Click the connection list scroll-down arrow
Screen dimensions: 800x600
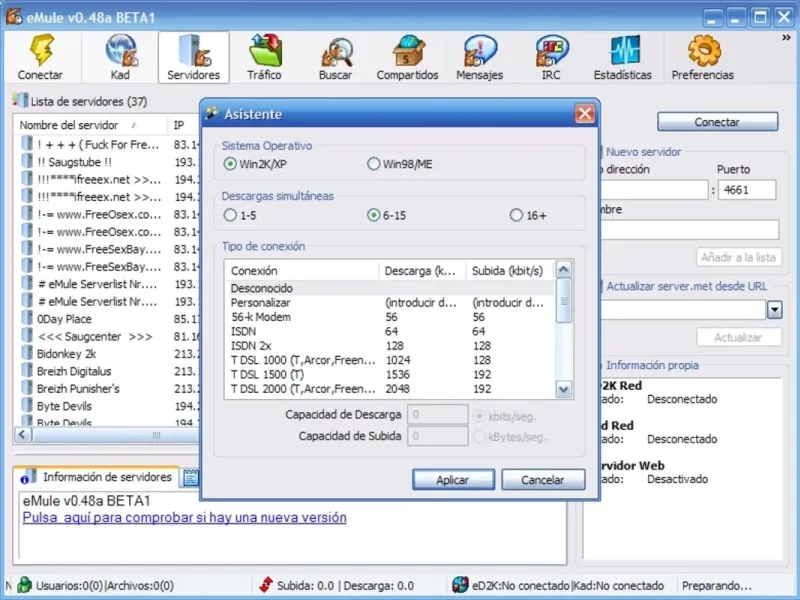(563, 390)
